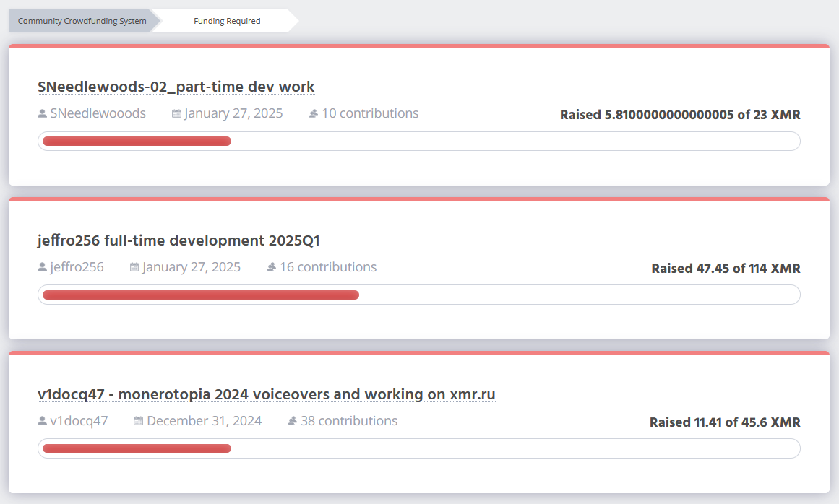Click calendar icon beside December 31, 2024
Image resolution: width=839 pixels, height=504 pixels.
click(138, 421)
